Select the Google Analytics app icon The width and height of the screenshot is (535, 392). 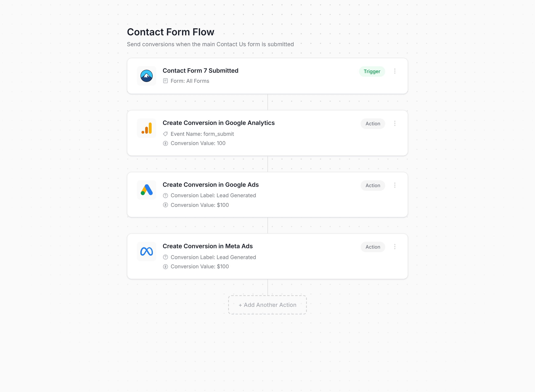pyautogui.click(x=147, y=128)
